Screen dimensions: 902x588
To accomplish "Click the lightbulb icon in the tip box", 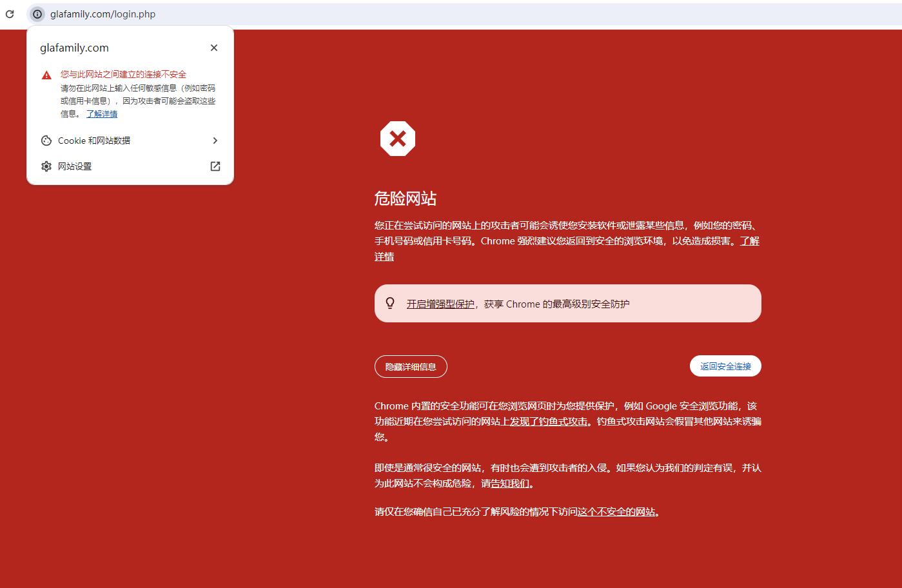I will [x=390, y=303].
